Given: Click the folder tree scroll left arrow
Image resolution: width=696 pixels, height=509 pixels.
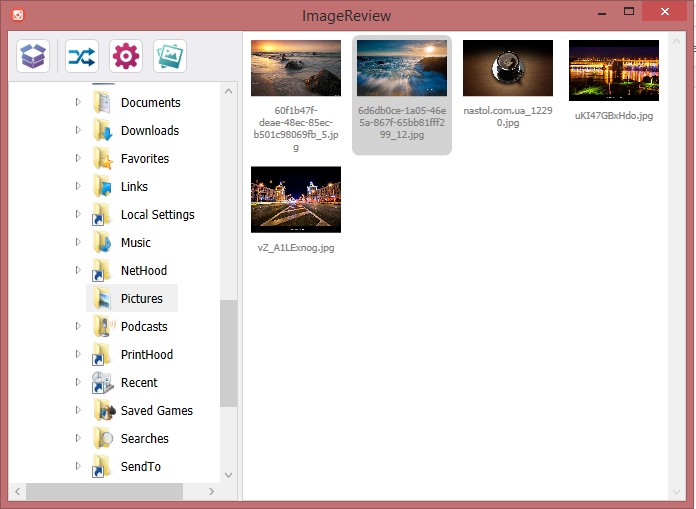Looking at the screenshot, I should point(18,491).
